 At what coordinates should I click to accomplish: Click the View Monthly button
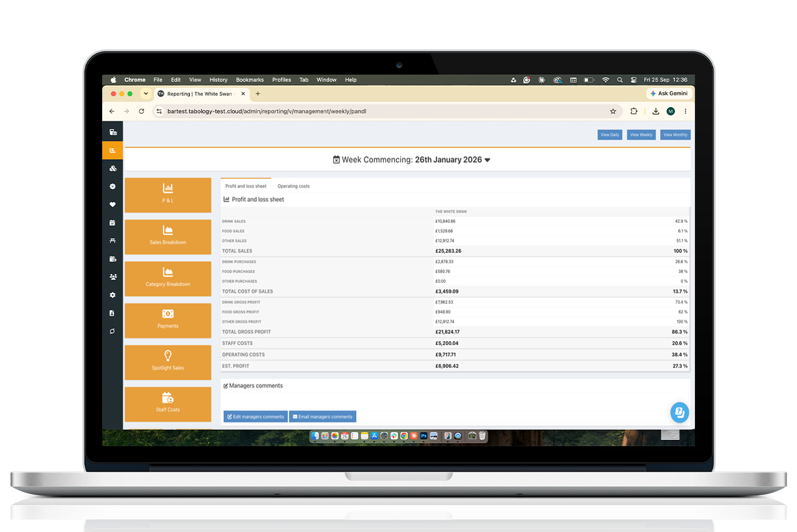pyautogui.click(x=675, y=134)
